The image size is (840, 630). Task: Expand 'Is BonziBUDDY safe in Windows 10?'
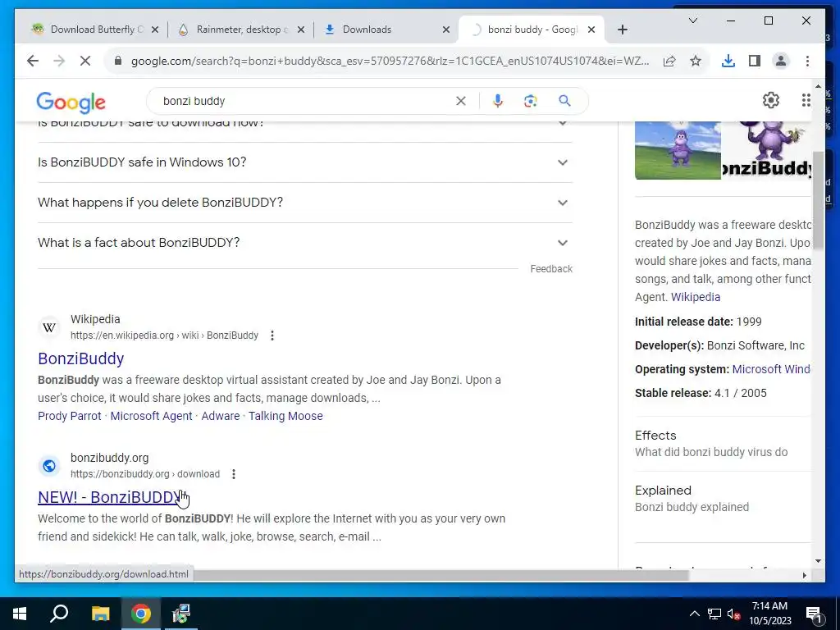305,162
